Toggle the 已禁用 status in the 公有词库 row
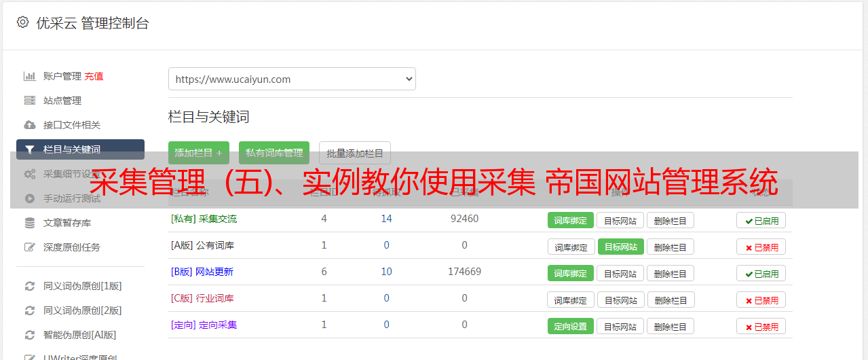The height and width of the screenshot is (360, 868). [761, 247]
